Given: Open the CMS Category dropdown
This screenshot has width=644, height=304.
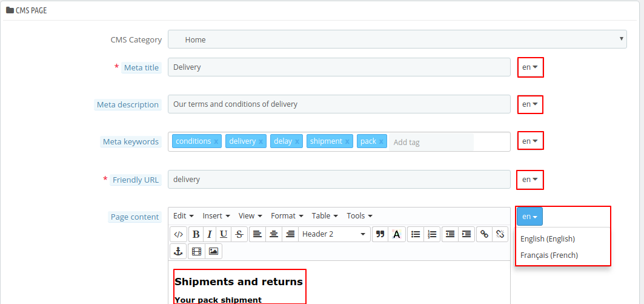Looking at the screenshot, I should pyautogui.click(x=397, y=39).
